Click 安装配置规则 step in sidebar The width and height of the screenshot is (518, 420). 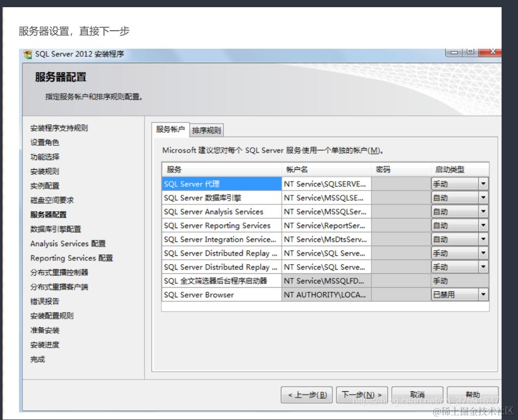(52, 316)
